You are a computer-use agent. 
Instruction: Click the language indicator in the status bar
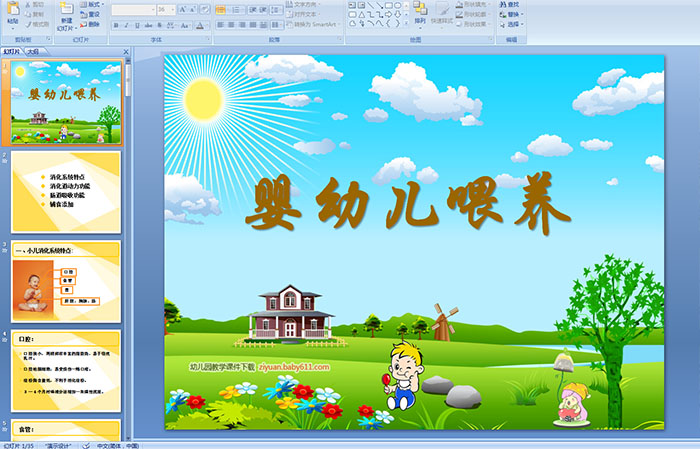click(x=118, y=445)
